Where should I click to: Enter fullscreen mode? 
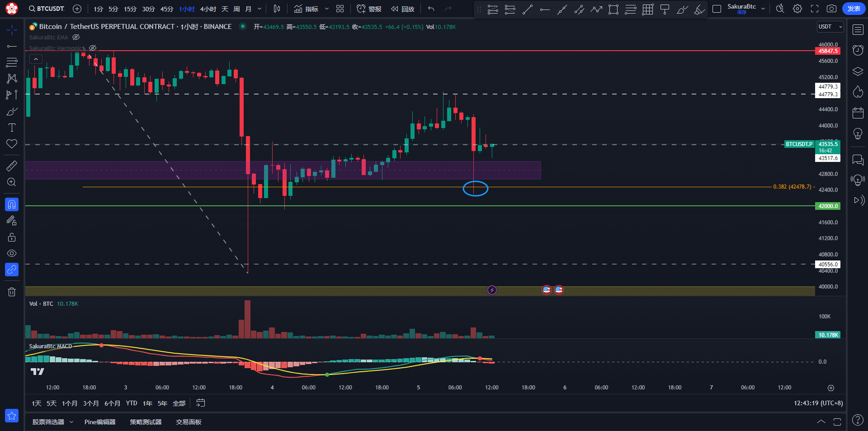(x=815, y=9)
